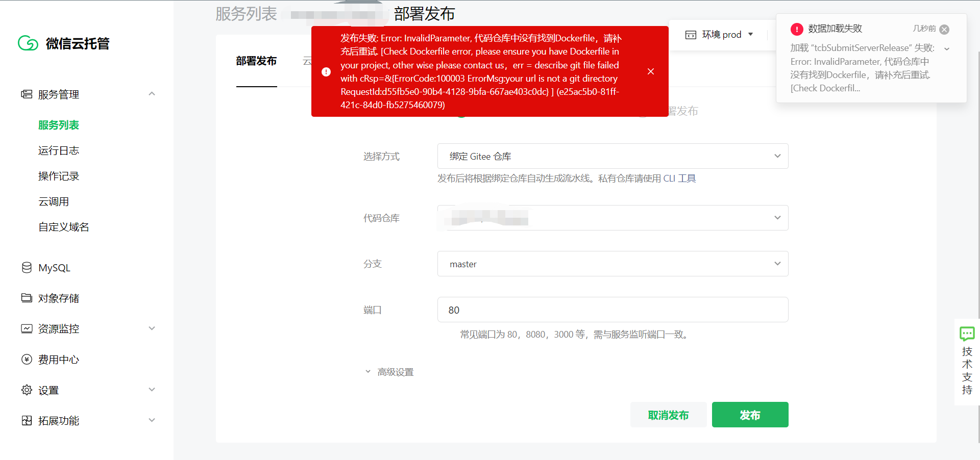Expand the 资源监控 menu section
The image size is (980, 460).
152,328
